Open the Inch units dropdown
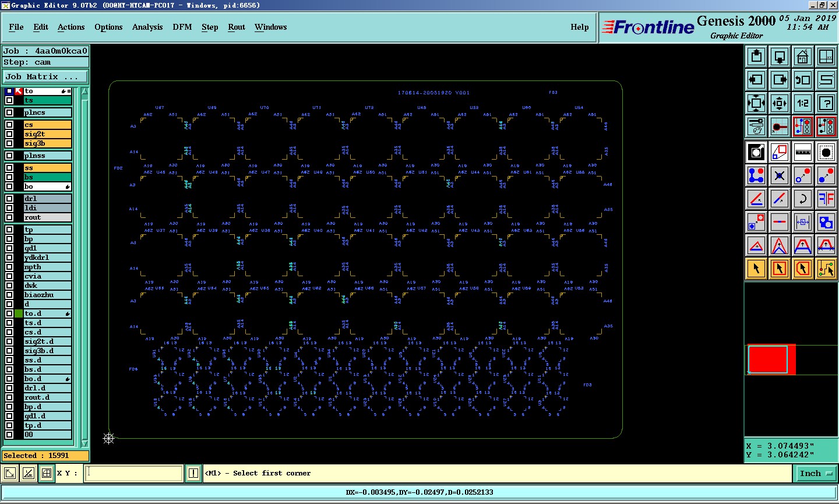 pos(816,473)
